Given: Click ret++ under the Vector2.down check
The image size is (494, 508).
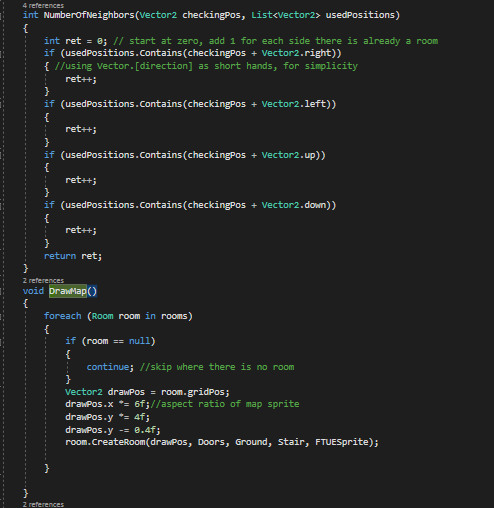Looking at the screenshot, I should tap(81, 230).
